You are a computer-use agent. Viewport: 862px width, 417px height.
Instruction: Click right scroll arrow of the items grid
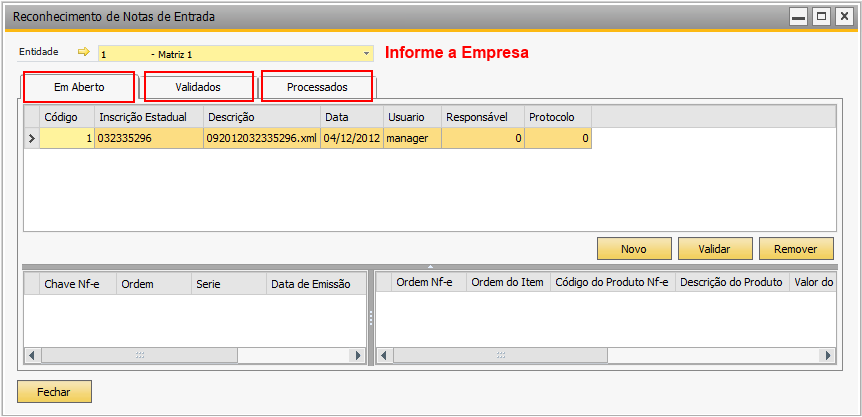coord(827,355)
